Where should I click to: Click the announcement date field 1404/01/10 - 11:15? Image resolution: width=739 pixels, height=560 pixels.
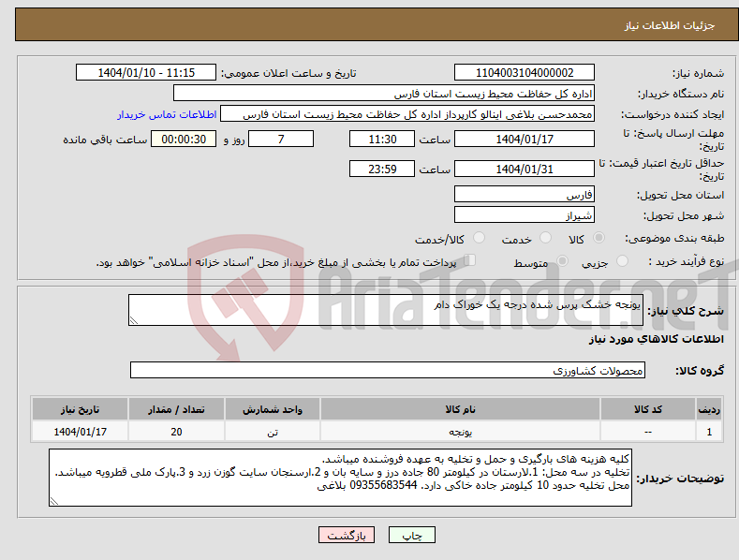[145, 73]
